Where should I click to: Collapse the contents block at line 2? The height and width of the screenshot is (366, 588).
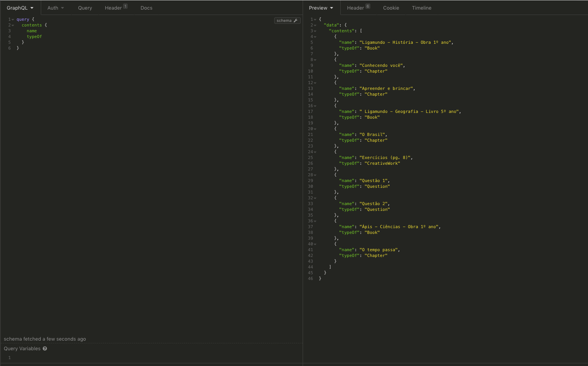(x=13, y=25)
